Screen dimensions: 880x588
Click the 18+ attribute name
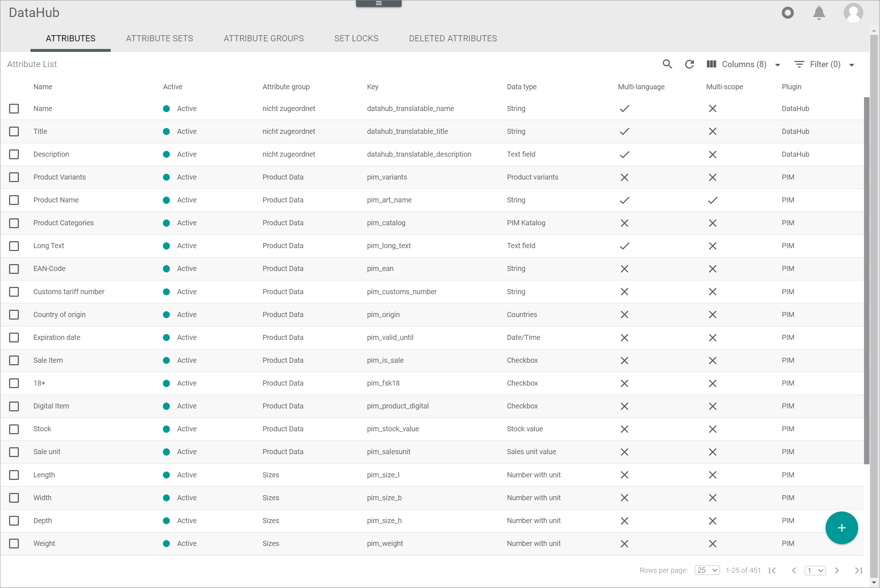(x=40, y=383)
